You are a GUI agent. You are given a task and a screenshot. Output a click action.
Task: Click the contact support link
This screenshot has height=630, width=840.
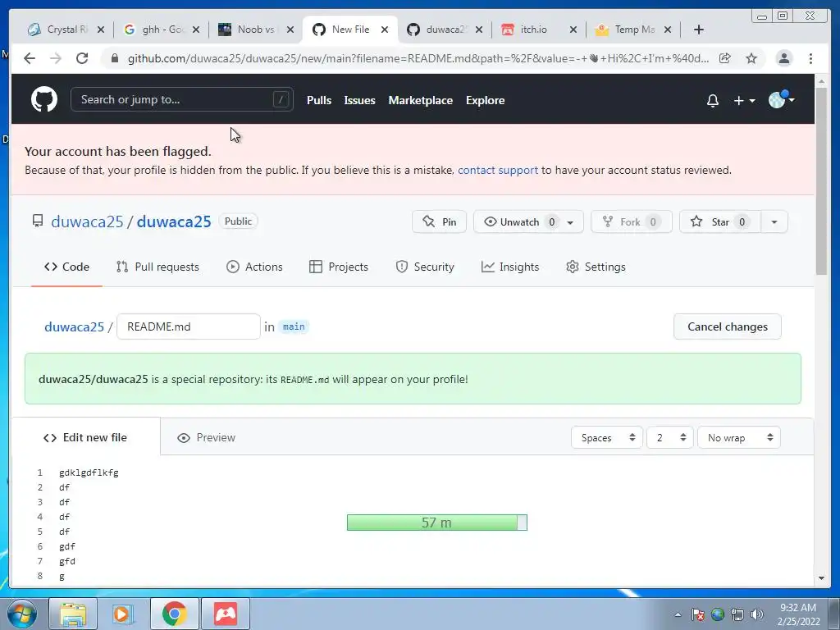pos(498,170)
